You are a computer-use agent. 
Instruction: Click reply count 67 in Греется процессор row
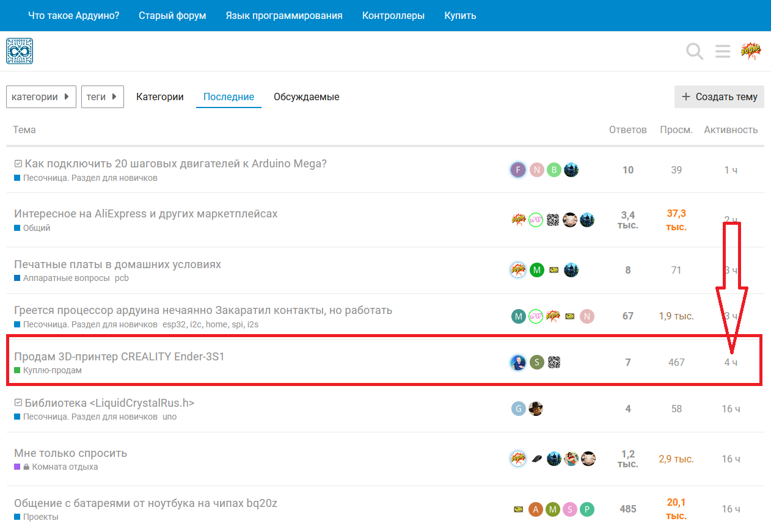(628, 316)
